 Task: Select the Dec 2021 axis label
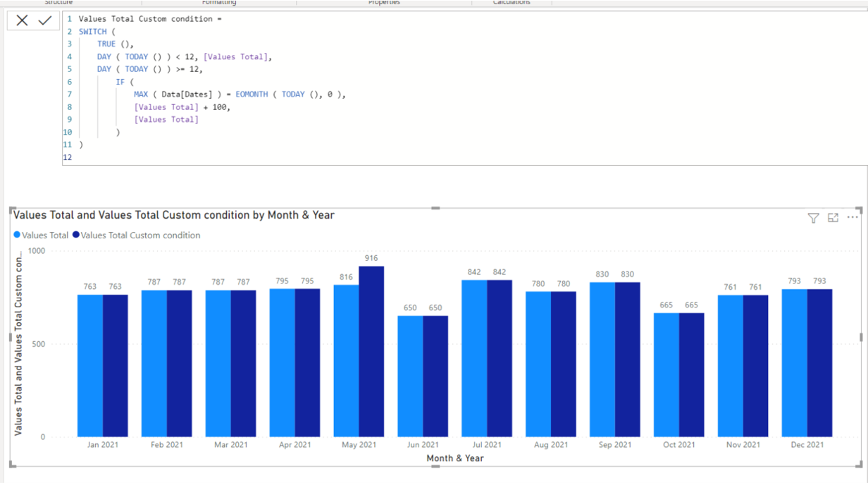[807, 445]
